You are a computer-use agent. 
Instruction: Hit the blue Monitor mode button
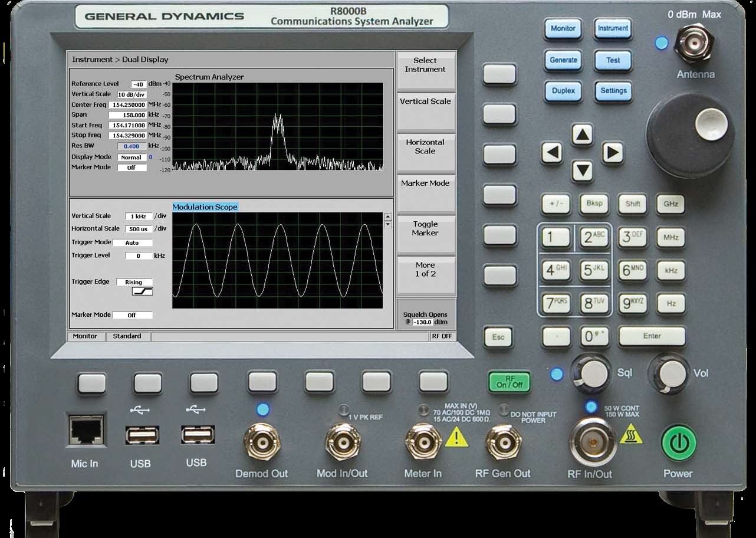pos(563,28)
